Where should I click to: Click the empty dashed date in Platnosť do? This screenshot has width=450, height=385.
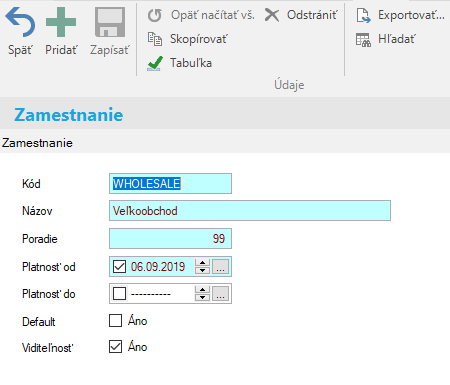(x=151, y=294)
